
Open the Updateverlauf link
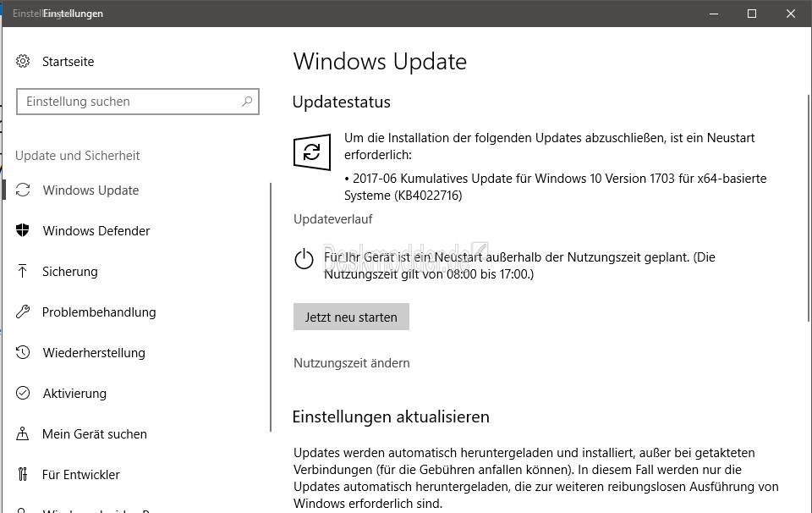tap(333, 219)
